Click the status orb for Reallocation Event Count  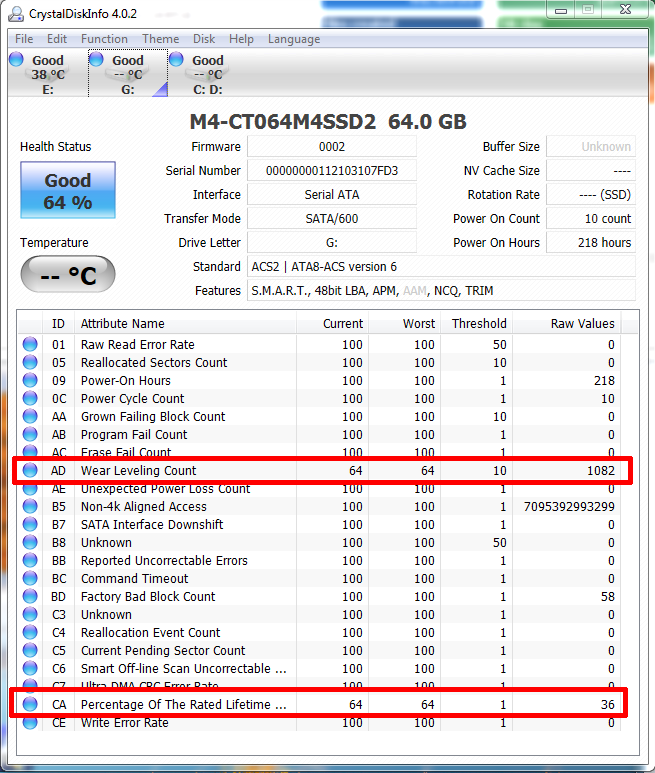pos(30,632)
